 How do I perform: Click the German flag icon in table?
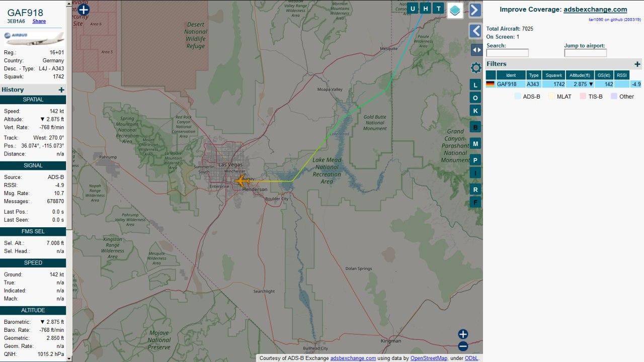click(490, 84)
